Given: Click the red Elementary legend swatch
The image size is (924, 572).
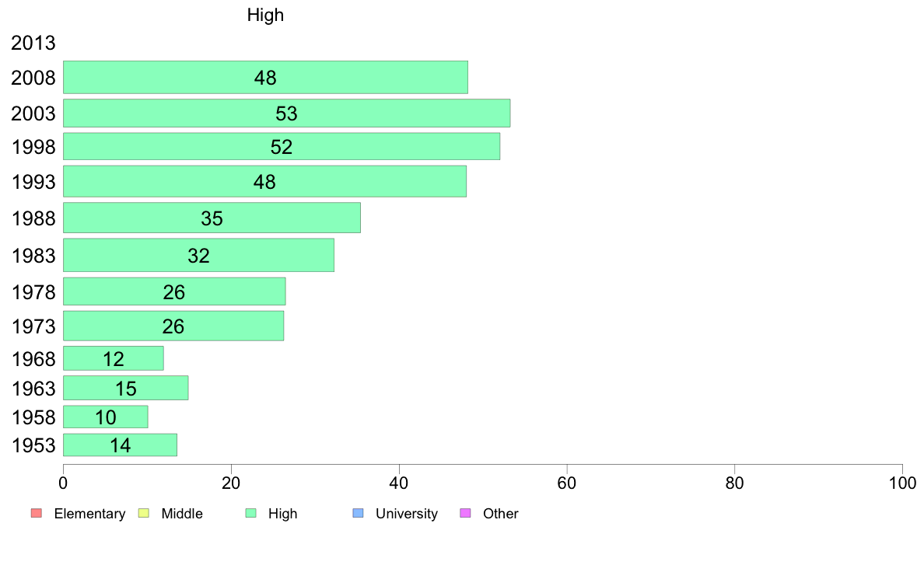Looking at the screenshot, I should click(37, 513).
